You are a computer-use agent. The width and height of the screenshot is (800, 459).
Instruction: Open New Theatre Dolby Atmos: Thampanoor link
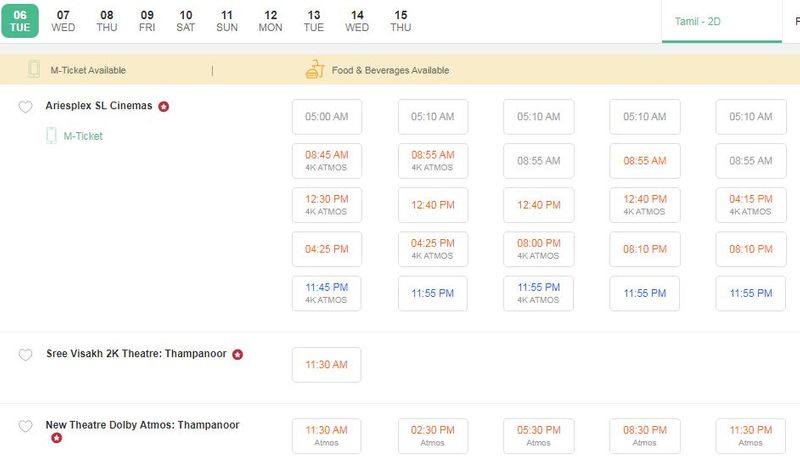(142, 425)
